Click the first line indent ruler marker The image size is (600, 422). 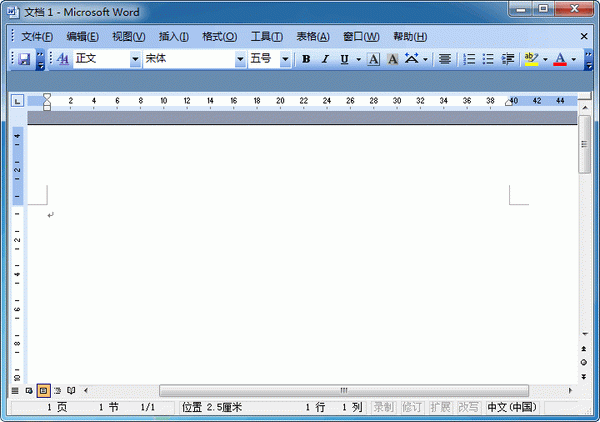[47, 97]
